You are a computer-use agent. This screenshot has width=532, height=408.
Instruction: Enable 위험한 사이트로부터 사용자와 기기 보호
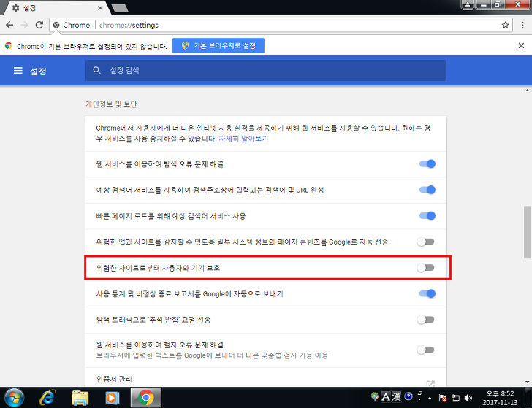(426, 268)
